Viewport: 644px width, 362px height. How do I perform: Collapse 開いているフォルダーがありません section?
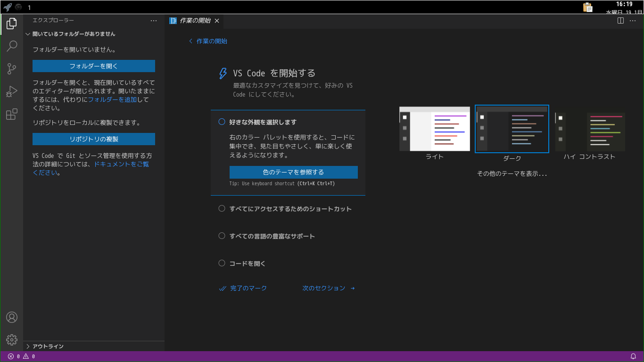pos(94,34)
